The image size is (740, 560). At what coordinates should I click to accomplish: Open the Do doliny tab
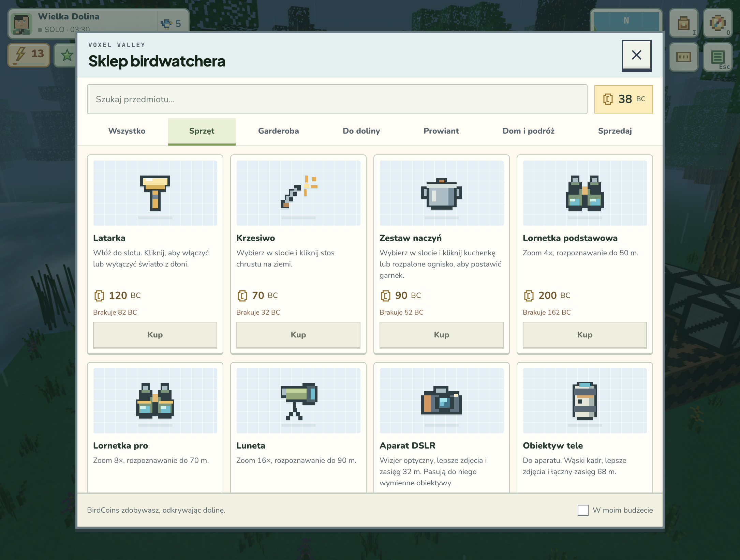coord(361,131)
